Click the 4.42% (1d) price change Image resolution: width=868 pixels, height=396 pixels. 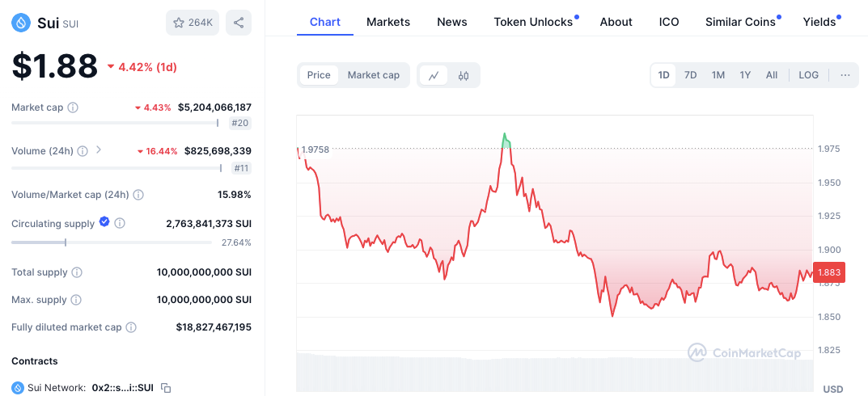(142, 67)
